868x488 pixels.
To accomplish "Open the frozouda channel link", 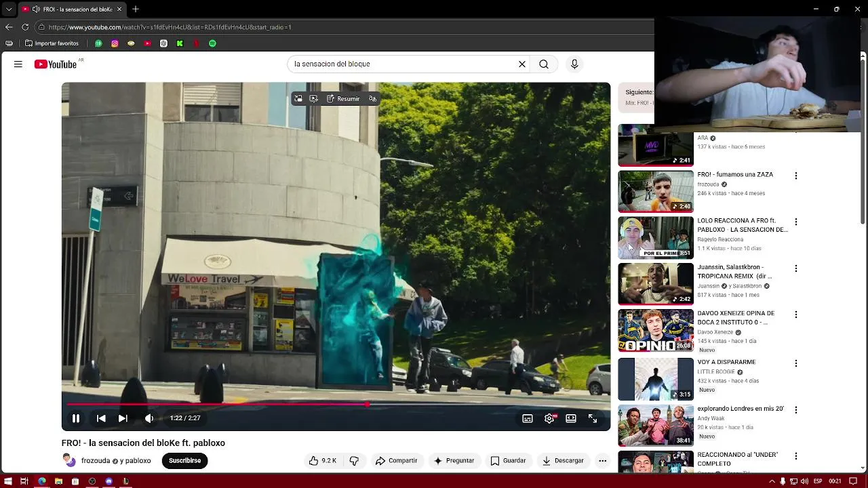I will 96,461.
